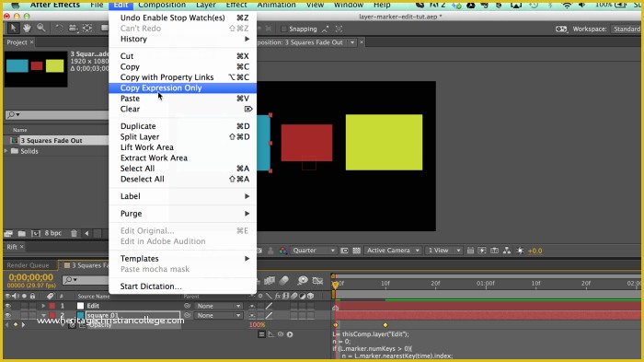Viewport: 644px width, 362px height.
Task: Click the red label color of square 01 layer
Action: click(52, 316)
